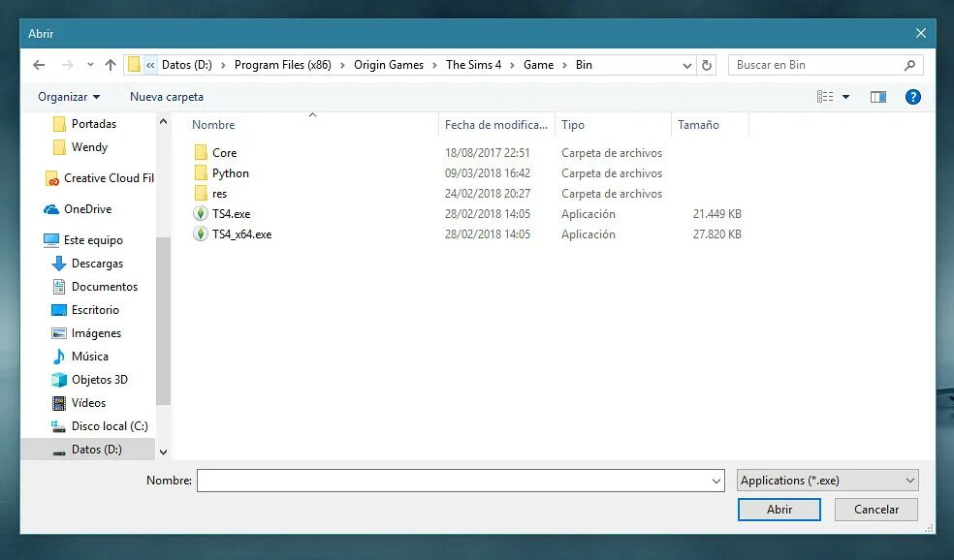954x560 pixels.
Task: Open OneDrive in sidebar
Action: point(87,208)
